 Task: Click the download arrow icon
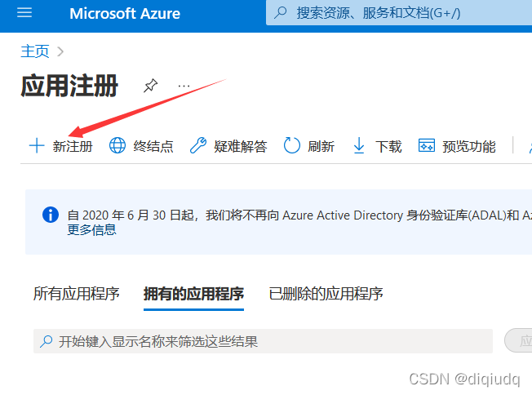(x=359, y=145)
